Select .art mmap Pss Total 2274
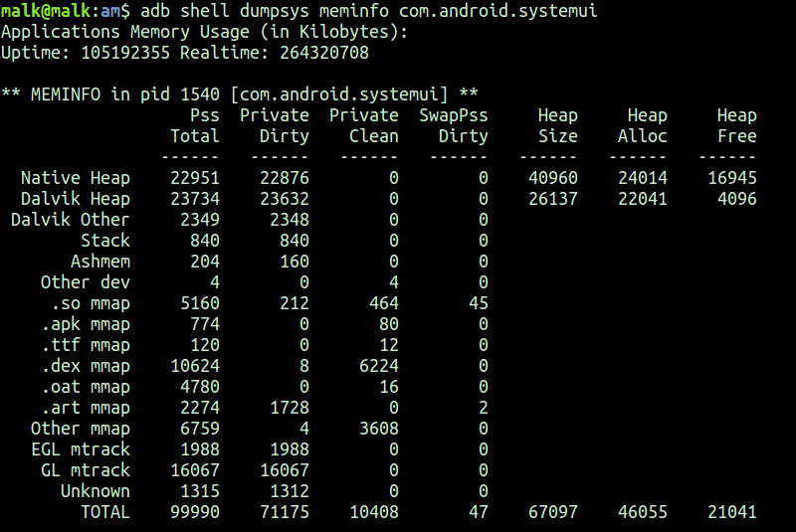796x532 pixels. [200, 408]
